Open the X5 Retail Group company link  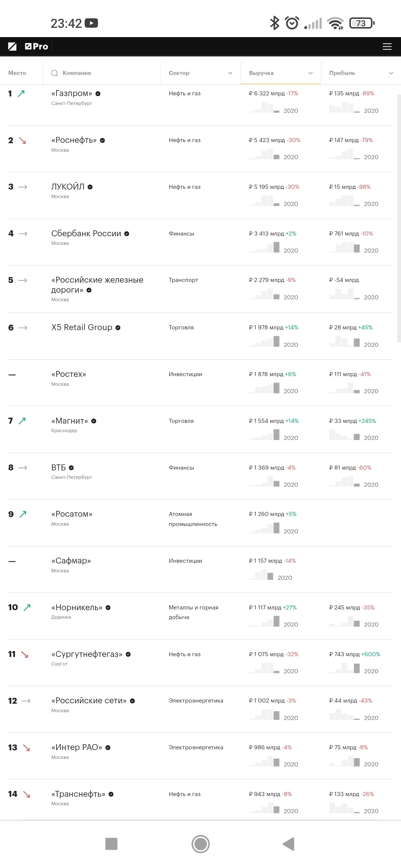pos(82,328)
